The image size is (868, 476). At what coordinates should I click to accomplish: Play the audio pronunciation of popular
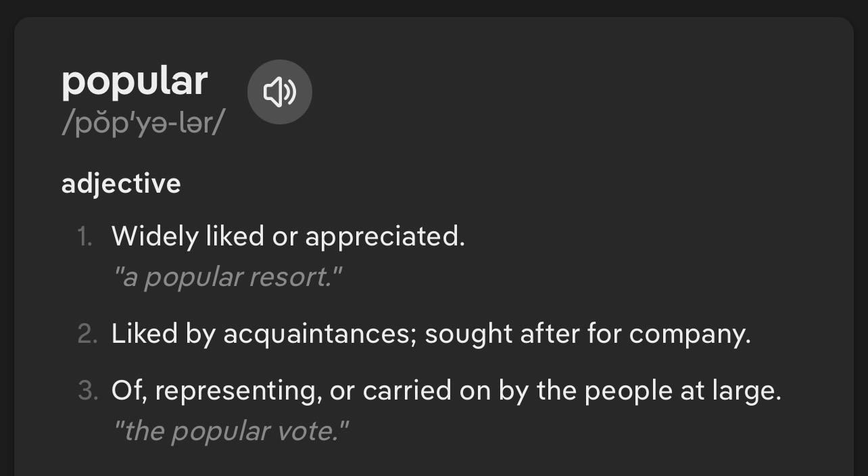pos(279,92)
